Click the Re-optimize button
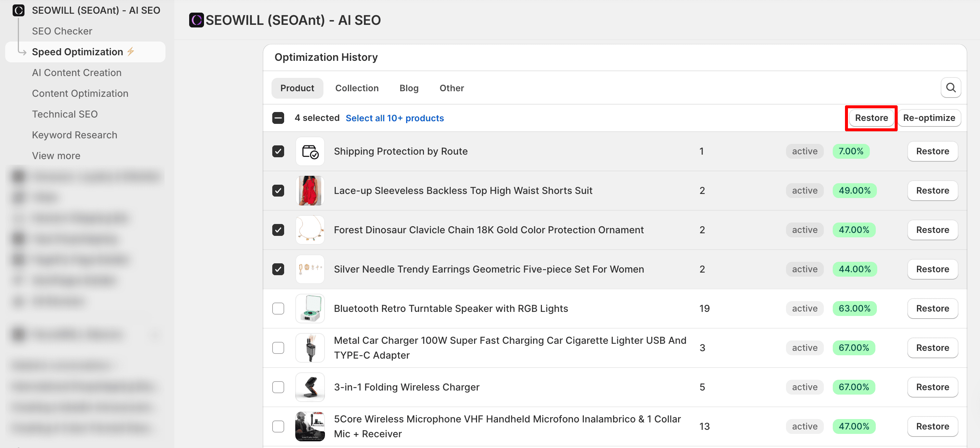 click(929, 118)
